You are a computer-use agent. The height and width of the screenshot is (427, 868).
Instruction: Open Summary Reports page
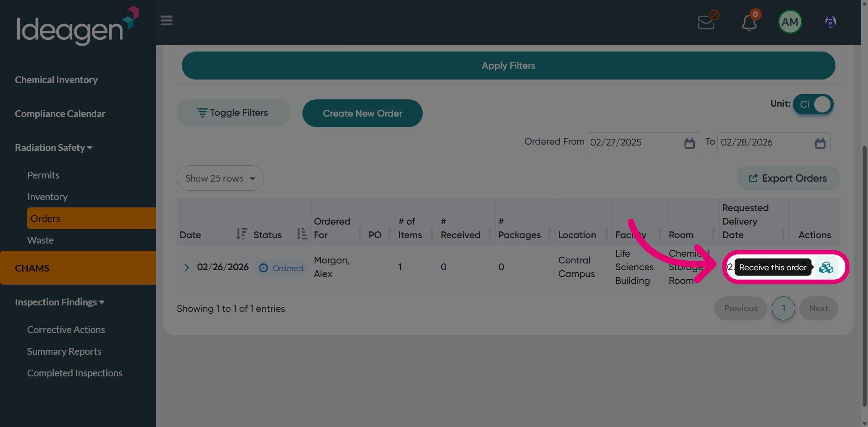coord(64,352)
